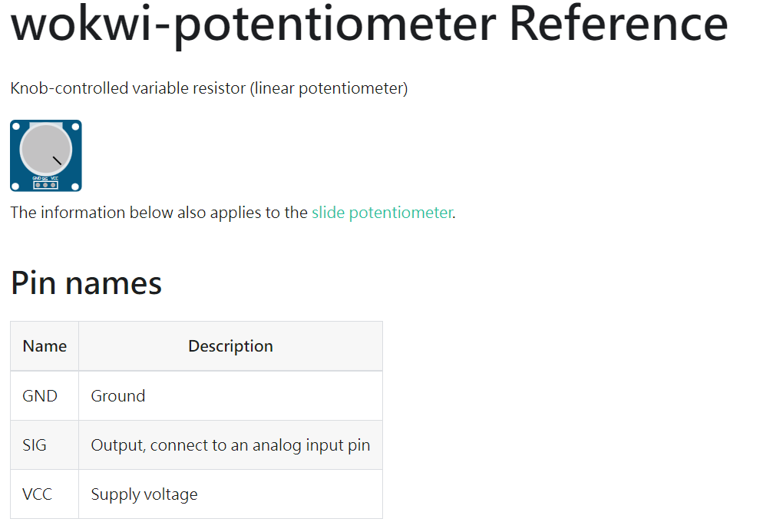Click the Pin names section heading
The image size is (763, 532).
86,283
